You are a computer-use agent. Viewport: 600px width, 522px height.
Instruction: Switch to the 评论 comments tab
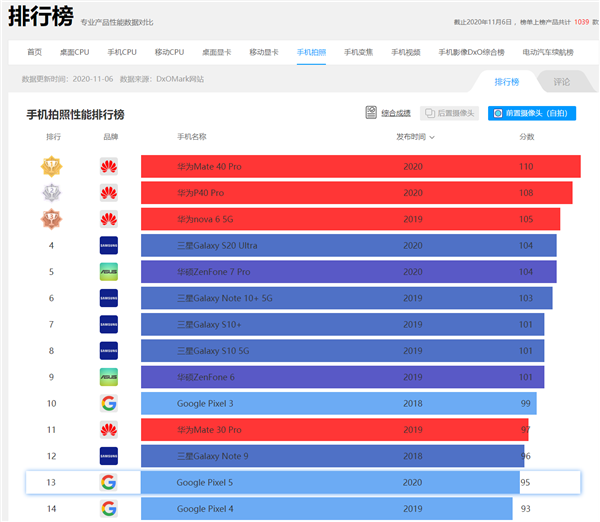561,82
